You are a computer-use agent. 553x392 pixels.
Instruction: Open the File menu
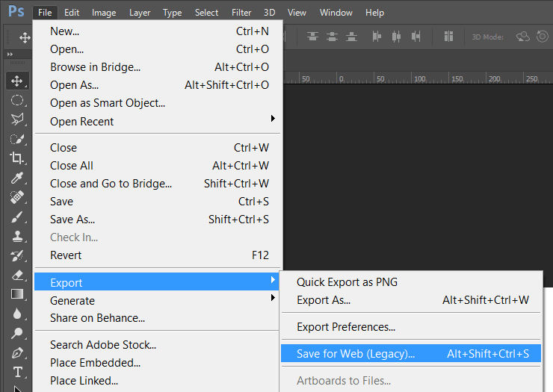point(45,13)
